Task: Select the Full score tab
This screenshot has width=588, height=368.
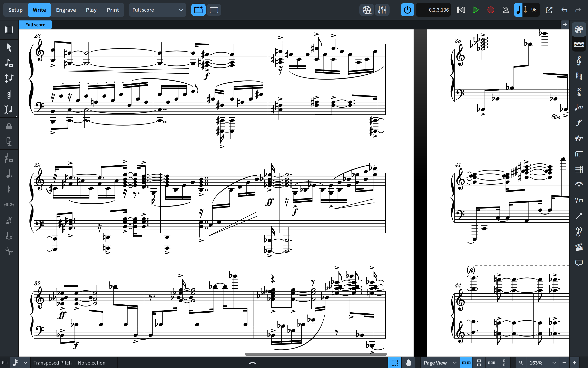Action: pos(35,25)
